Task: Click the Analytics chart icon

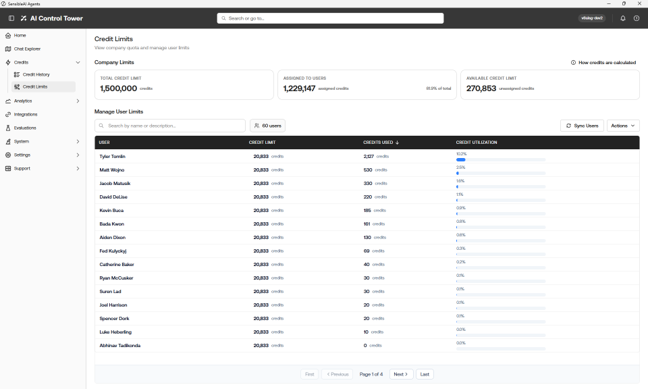Action: pyautogui.click(x=8, y=101)
